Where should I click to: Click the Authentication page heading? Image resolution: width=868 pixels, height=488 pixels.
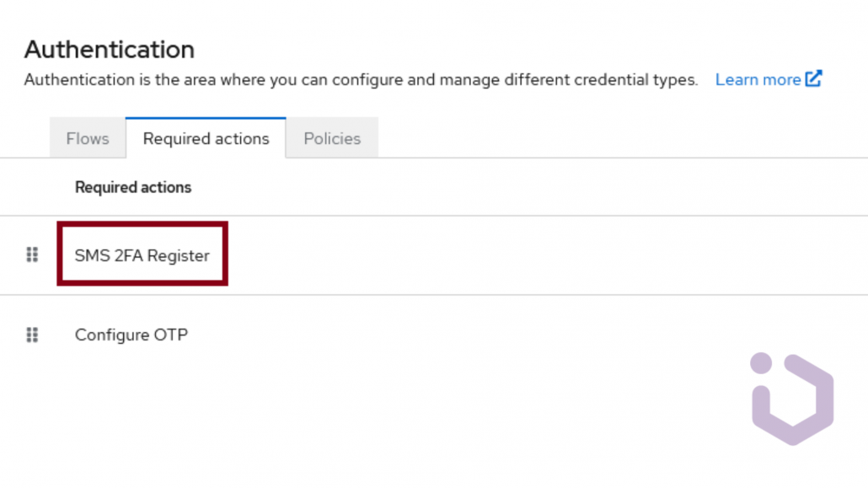[109, 49]
